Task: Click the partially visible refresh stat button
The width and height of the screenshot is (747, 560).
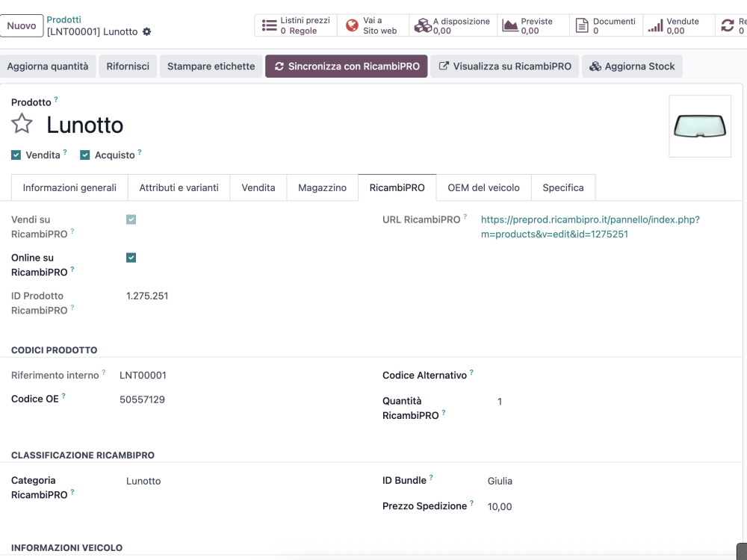Action: click(x=731, y=25)
